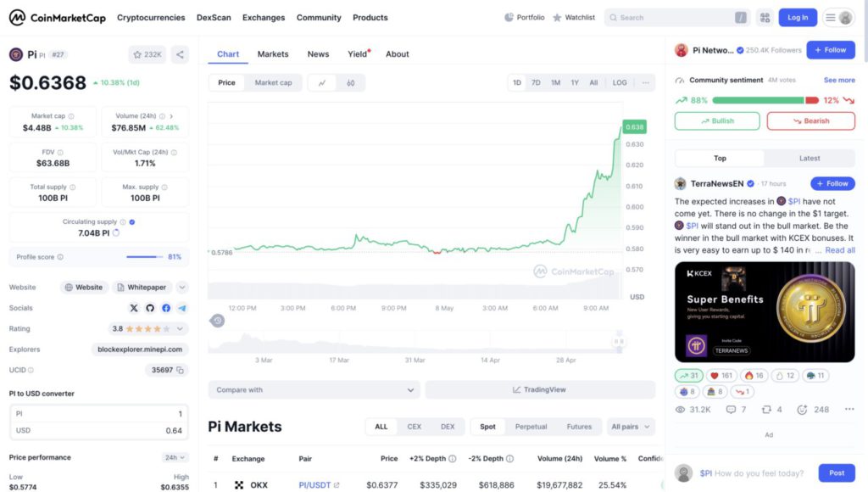Switch markets filter to CEX

(x=415, y=427)
